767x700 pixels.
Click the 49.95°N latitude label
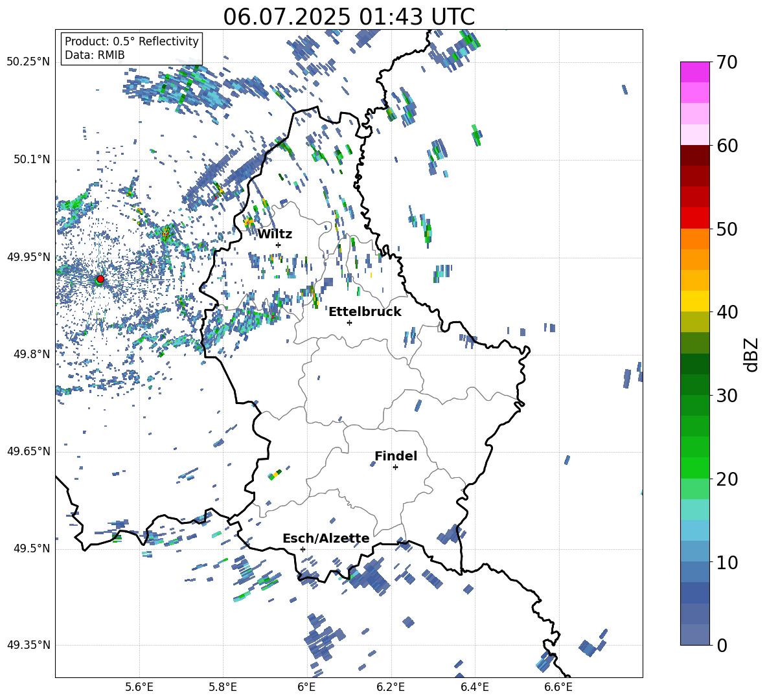29,256
